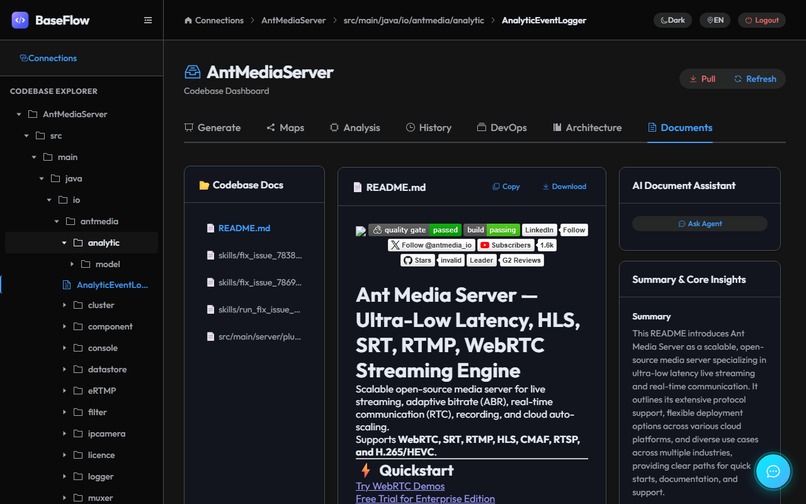Viewport: 806px width, 504px height.
Task: Click the Refresh button
Action: tap(755, 79)
